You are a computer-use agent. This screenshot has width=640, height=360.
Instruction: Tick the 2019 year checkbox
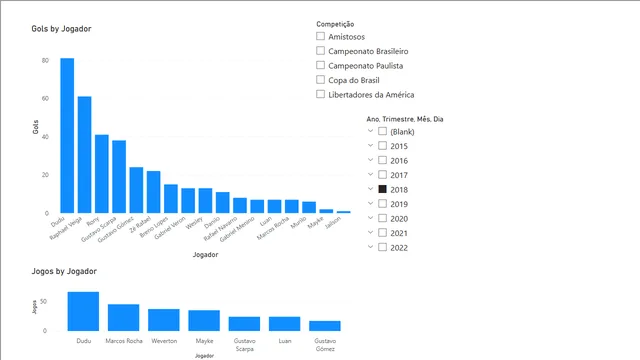pyautogui.click(x=382, y=204)
